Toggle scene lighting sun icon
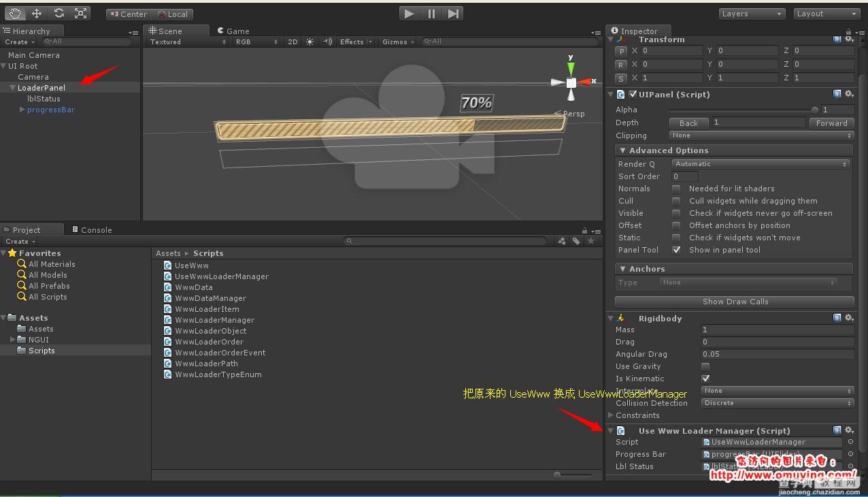The height and width of the screenshot is (497, 868). [310, 42]
